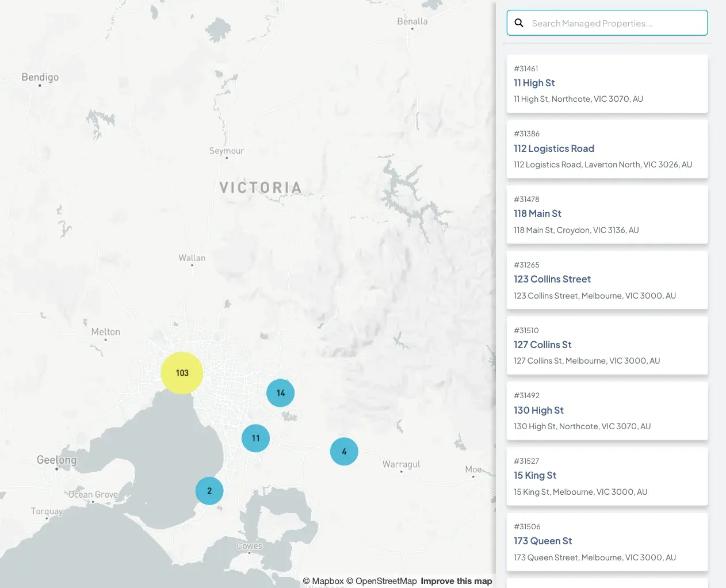The height and width of the screenshot is (588, 726).
Task: Open the blue 2 map cluster
Action: click(209, 491)
